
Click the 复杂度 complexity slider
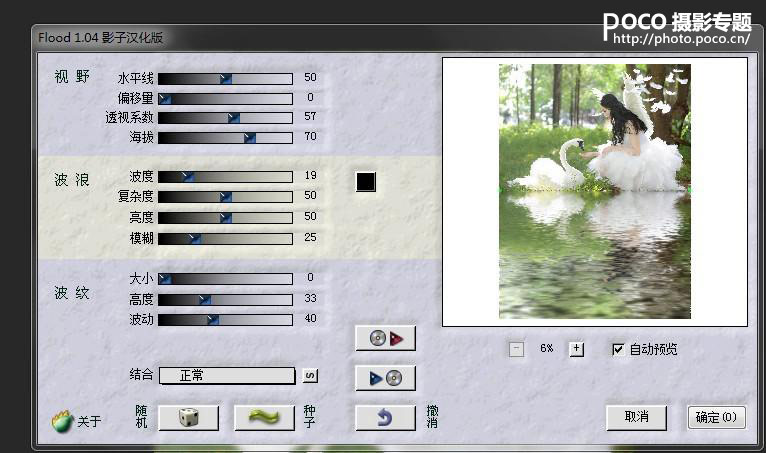[x=225, y=196]
